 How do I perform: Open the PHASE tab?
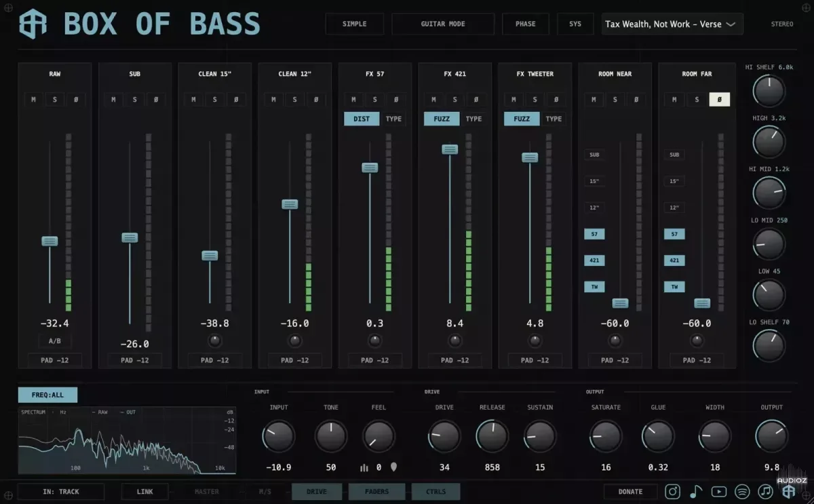[526, 24]
